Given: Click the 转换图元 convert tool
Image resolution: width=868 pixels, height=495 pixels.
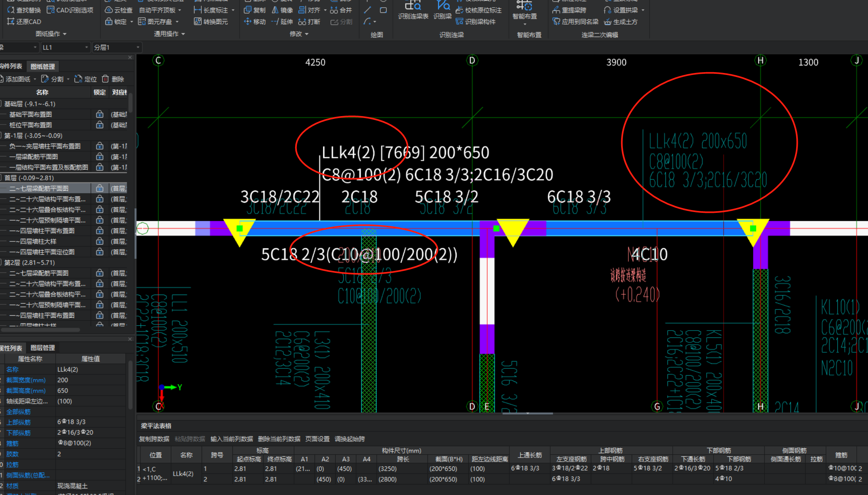Looking at the screenshot, I should click(211, 22).
